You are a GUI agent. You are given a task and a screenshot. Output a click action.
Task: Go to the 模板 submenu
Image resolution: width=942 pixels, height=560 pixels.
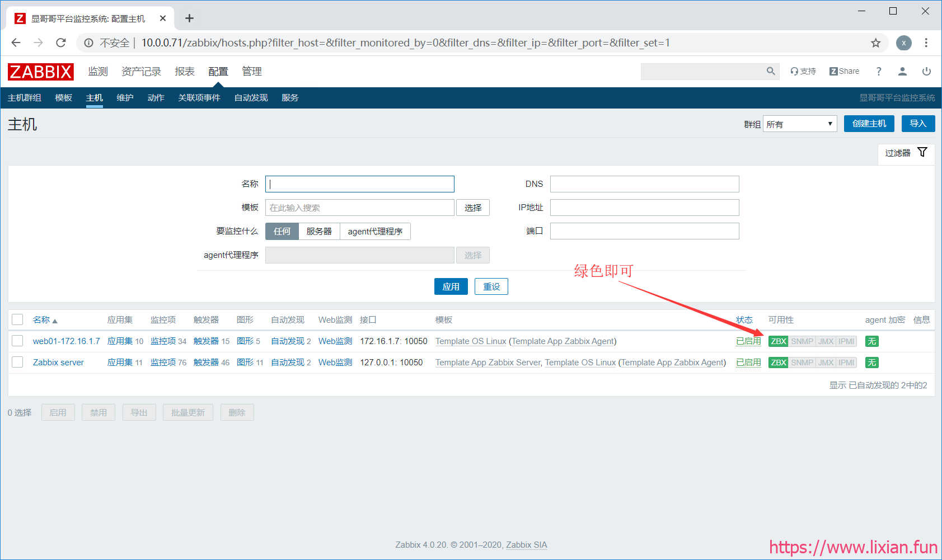coord(64,98)
